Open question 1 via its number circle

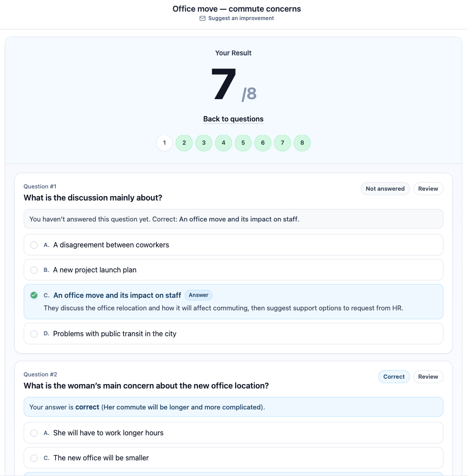tap(164, 142)
